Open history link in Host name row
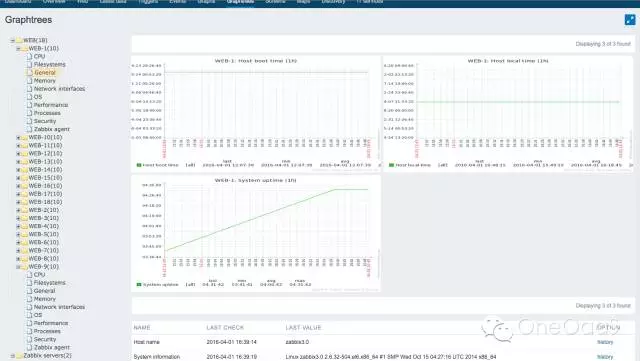Image resolution: width=640 pixels, height=361 pixels. [x=605, y=342]
